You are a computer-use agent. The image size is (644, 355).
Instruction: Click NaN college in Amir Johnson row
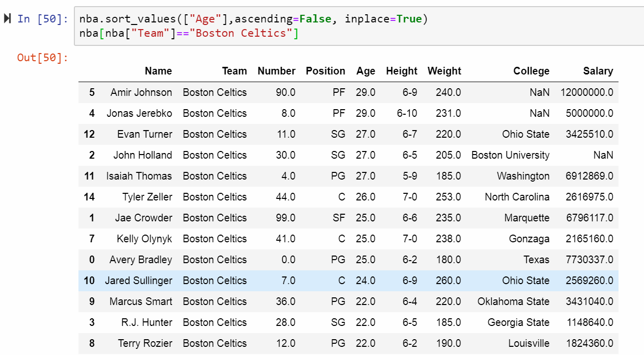(x=540, y=92)
